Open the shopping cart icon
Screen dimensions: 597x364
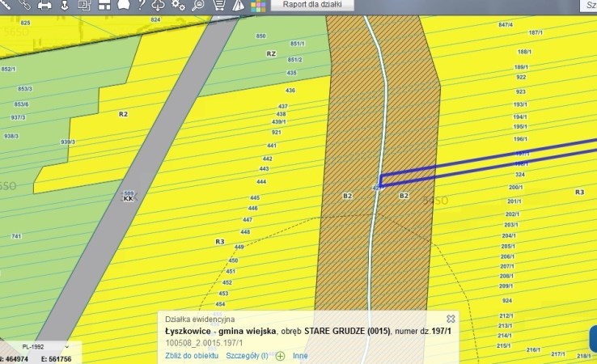pos(218,5)
